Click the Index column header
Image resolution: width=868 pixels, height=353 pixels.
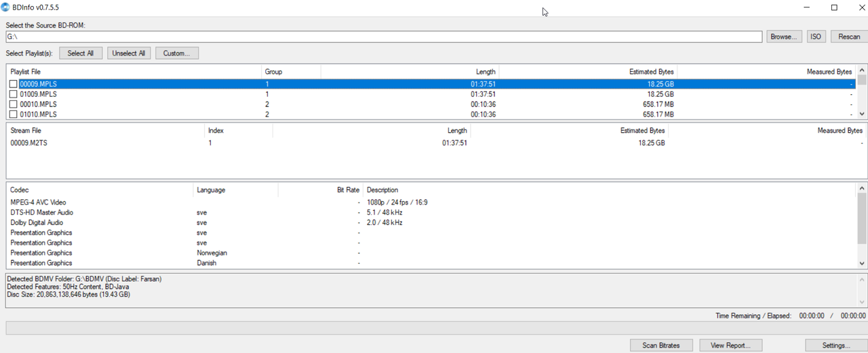[239, 130]
